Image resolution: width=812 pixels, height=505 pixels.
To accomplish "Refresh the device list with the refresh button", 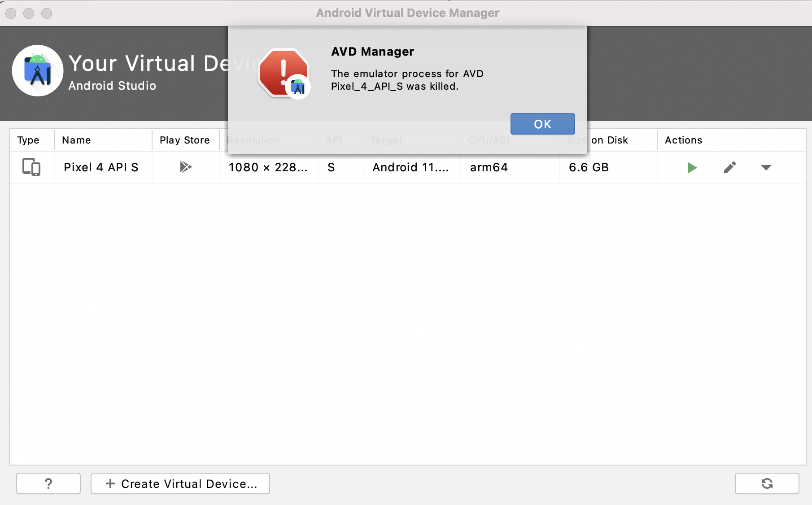I will coord(767,483).
